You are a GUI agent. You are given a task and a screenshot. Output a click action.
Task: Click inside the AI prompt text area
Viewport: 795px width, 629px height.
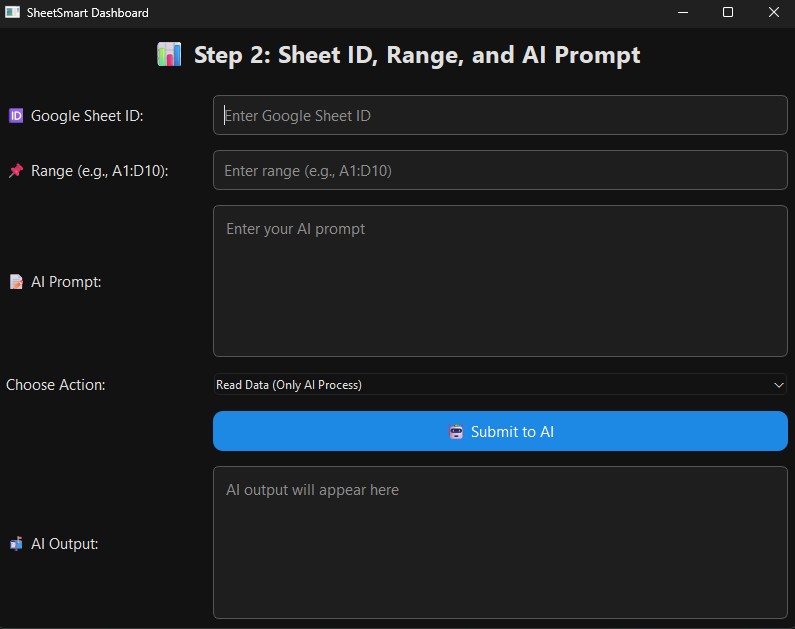click(500, 281)
